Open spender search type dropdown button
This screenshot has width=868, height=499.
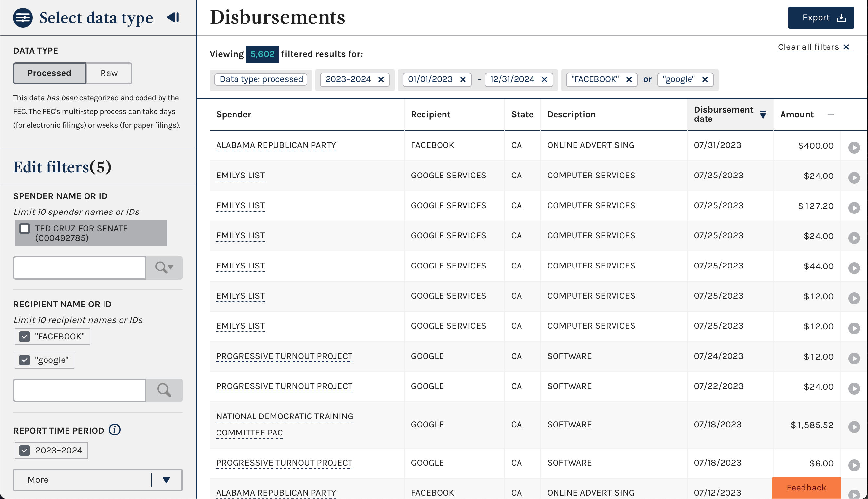[x=164, y=267]
